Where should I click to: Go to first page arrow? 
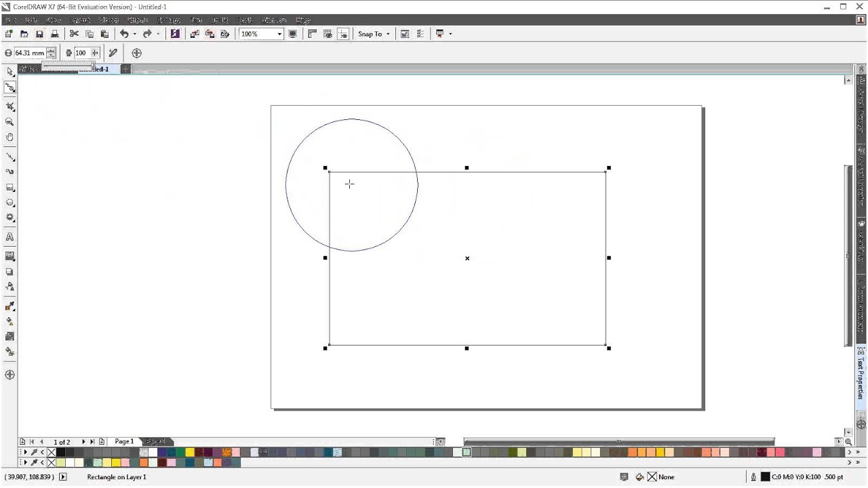(31, 442)
